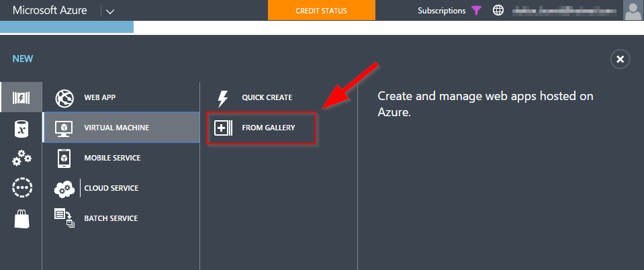The height and width of the screenshot is (270, 644).
Task: Click the Batch Service icon
Action: click(x=64, y=218)
